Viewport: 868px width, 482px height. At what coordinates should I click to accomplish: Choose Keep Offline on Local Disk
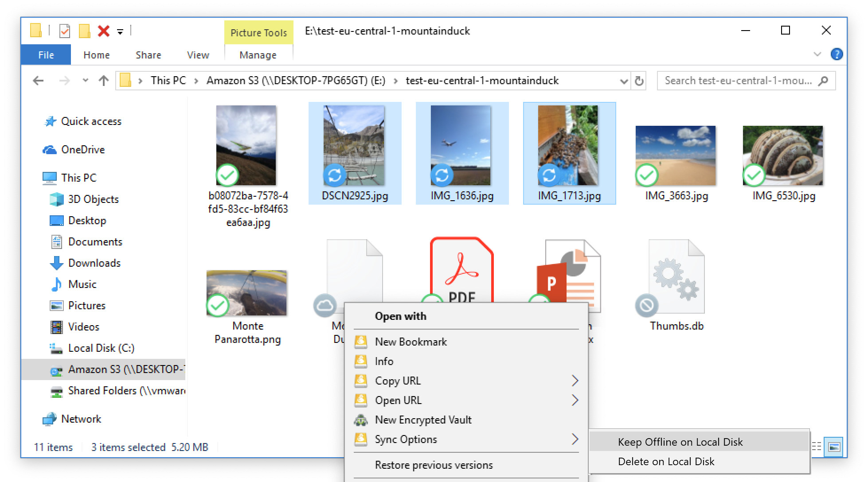[680, 442]
